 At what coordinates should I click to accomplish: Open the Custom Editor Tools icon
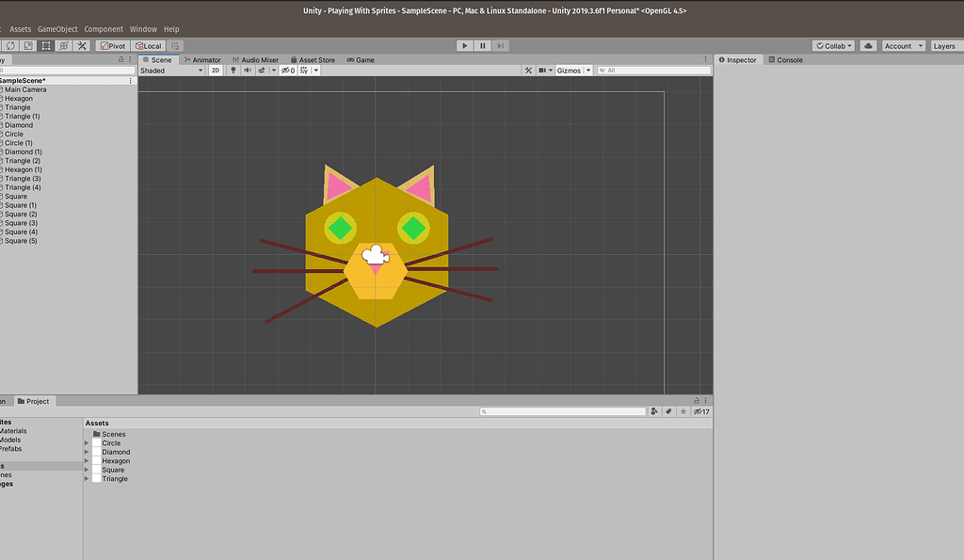[82, 45]
